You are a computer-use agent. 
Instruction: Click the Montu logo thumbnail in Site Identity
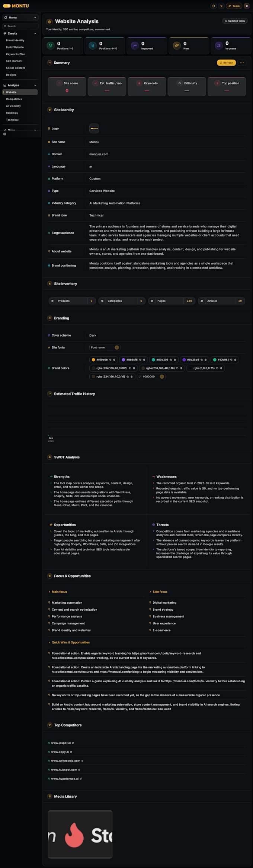coord(94,128)
